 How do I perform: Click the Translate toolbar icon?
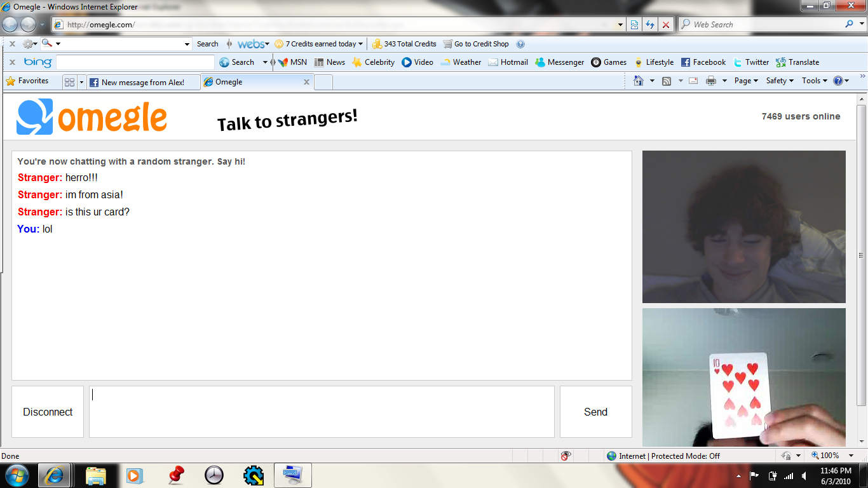click(781, 62)
